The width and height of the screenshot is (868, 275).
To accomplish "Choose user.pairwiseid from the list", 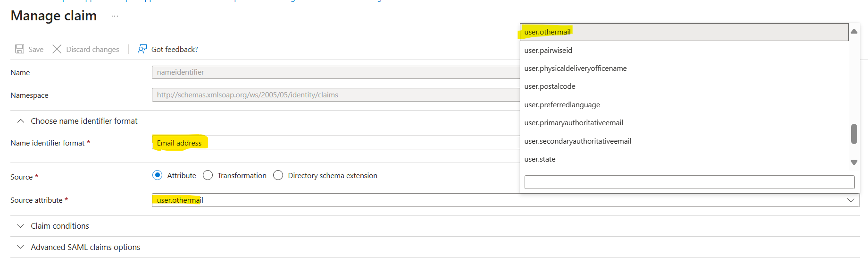I will [684, 50].
